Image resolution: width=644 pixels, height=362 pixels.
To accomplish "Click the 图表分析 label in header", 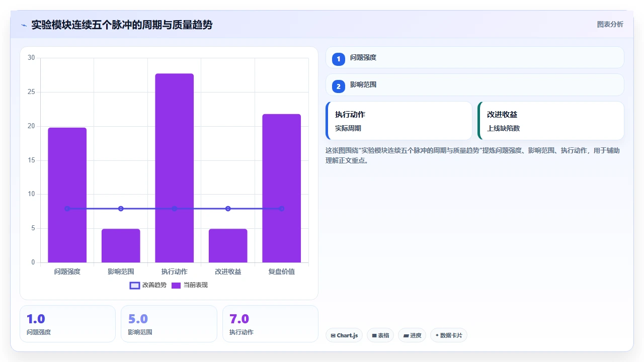I will (x=610, y=25).
